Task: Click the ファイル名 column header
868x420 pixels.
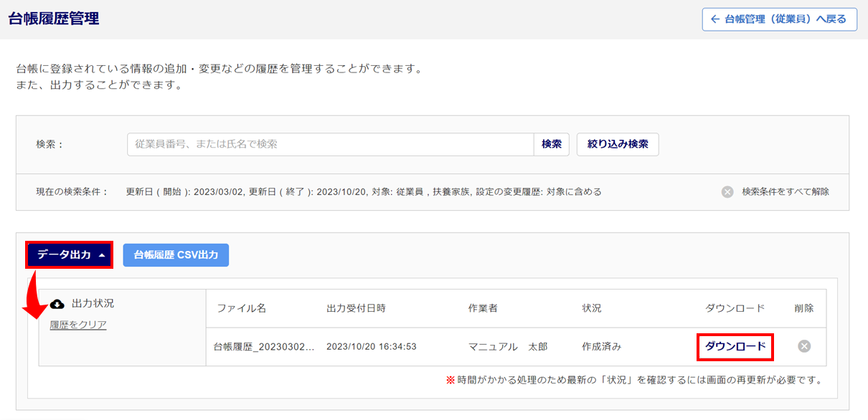Action: (x=242, y=308)
